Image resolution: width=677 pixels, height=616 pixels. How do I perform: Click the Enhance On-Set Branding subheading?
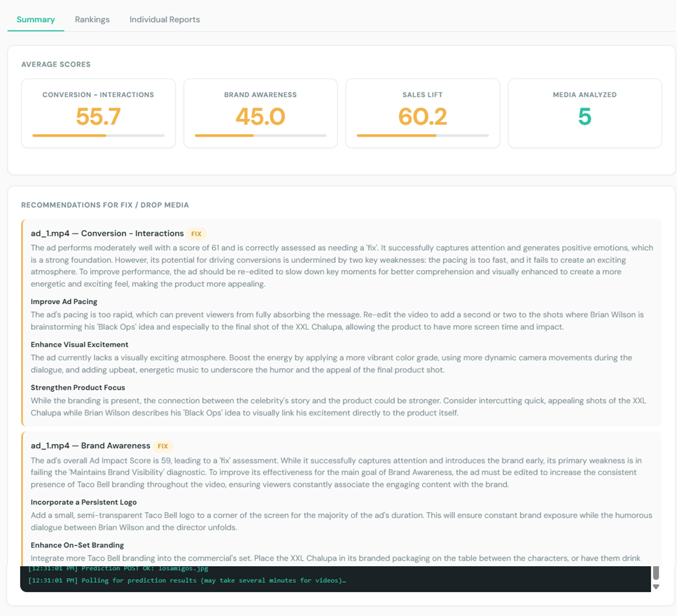click(77, 545)
